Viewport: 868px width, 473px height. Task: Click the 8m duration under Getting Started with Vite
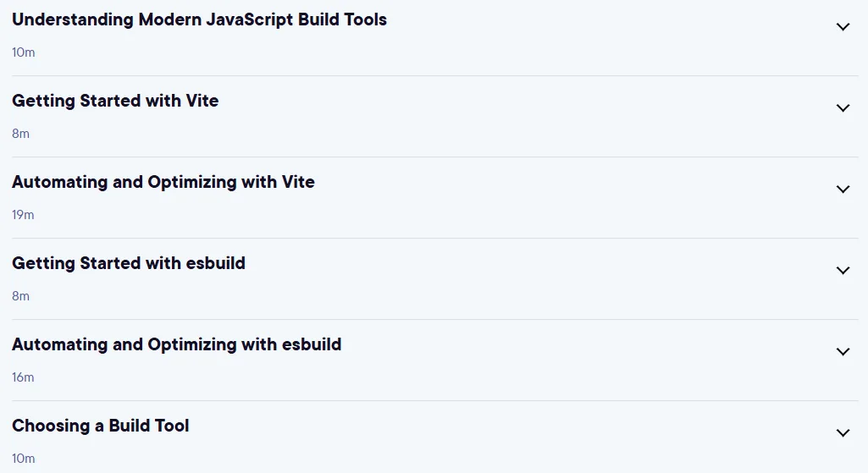(20, 134)
